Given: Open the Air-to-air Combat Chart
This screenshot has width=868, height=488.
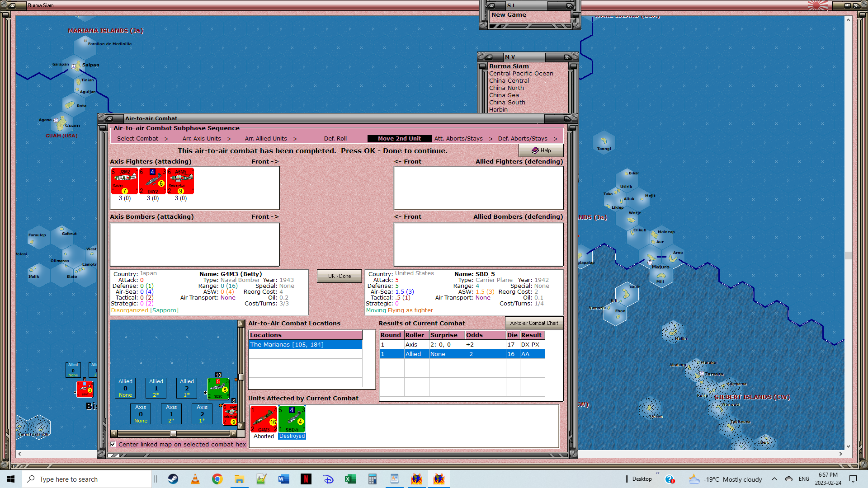Looking at the screenshot, I should (x=534, y=323).
